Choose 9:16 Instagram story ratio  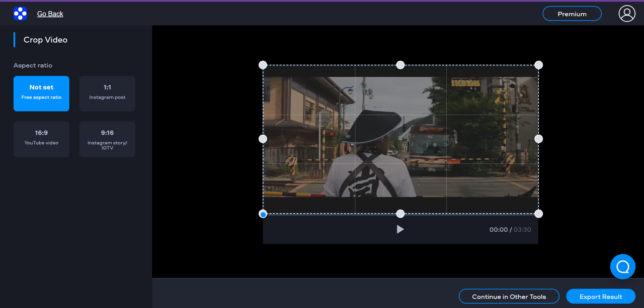pos(107,139)
